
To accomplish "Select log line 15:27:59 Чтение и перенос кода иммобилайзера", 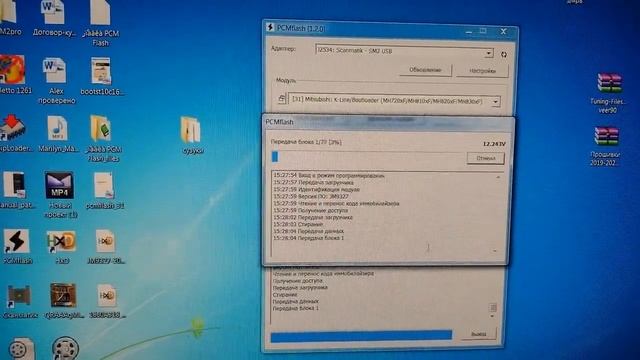I will [336, 203].
